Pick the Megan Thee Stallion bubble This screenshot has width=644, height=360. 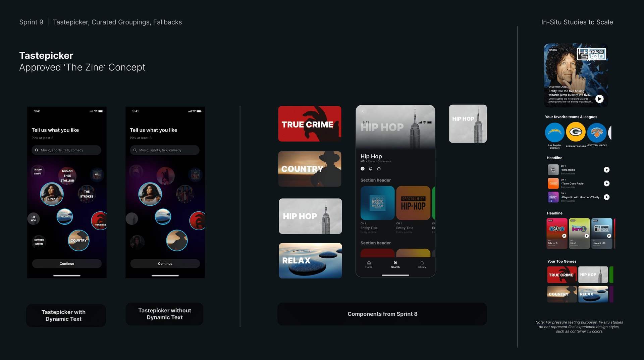click(x=67, y=176)
